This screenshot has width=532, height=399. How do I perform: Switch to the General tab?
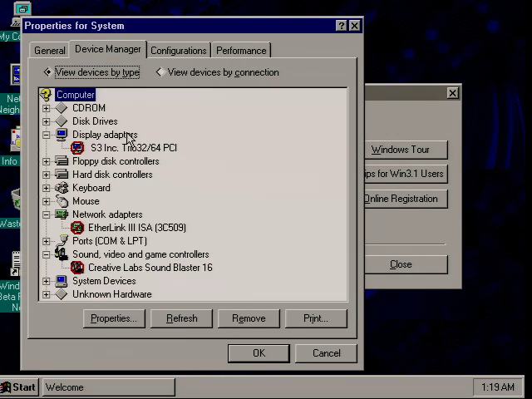click(x=50, y=51)
